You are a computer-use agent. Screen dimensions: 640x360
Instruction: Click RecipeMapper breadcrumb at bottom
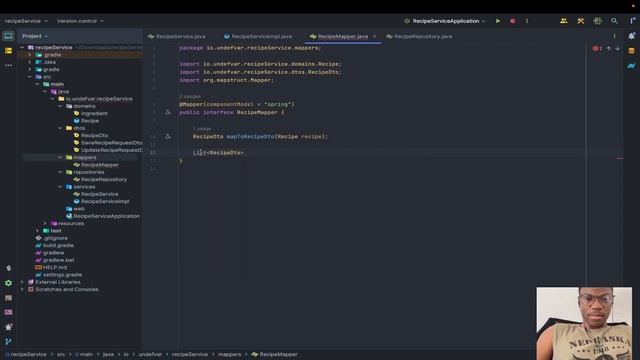pos(275,354)
